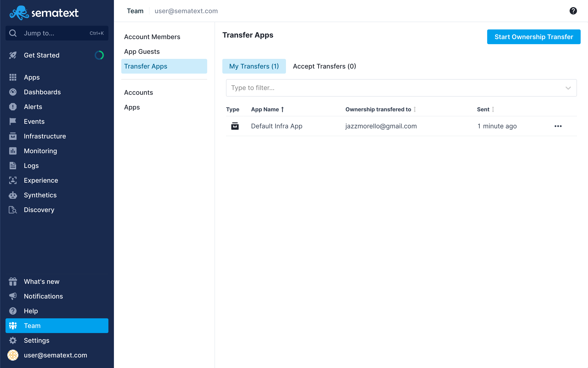The image size is (588, 368).
Task: Click the Experience face-scan icon
Action: [x=13, y=180]
